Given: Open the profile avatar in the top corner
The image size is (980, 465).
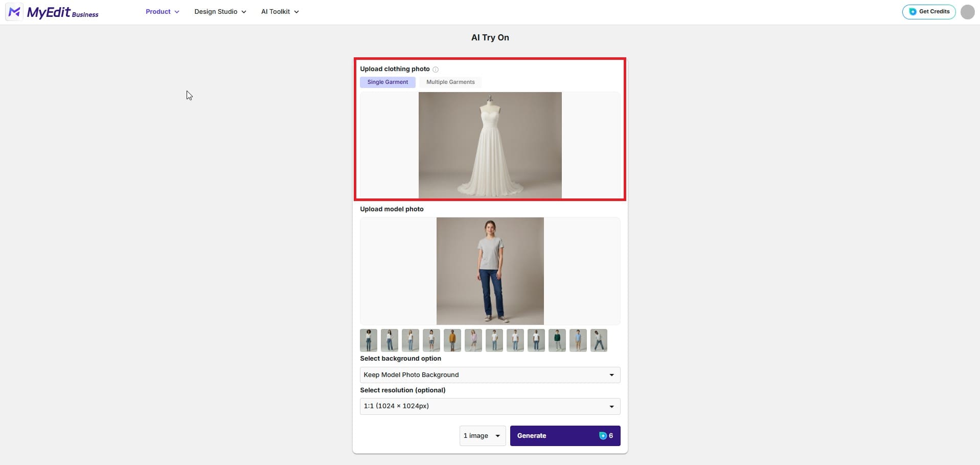Looking at the screenshot, I should pos(967,12).
